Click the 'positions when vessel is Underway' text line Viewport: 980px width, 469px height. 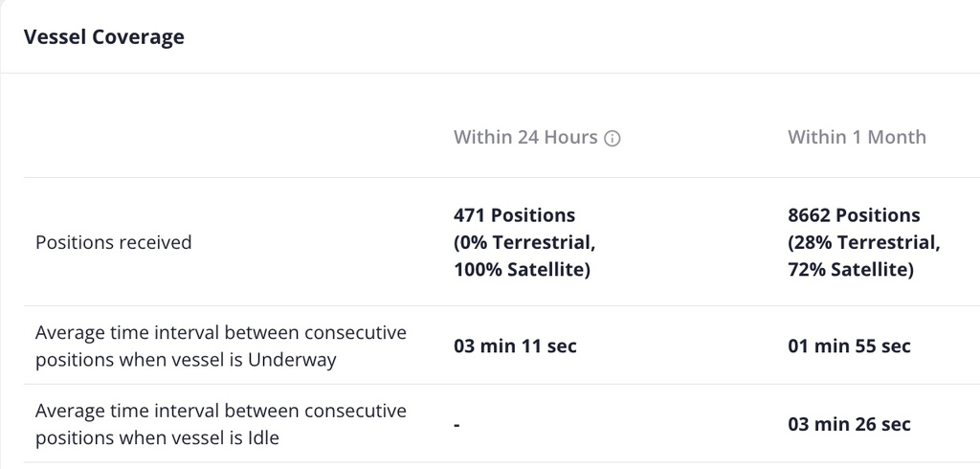[186, 360]
